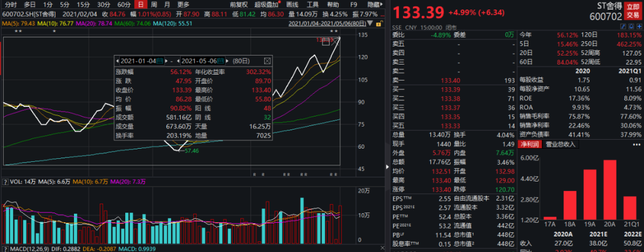Open calendar for start date 2021-01-04
The width and height of the screenshot is (644, 252).
point(160,61)
